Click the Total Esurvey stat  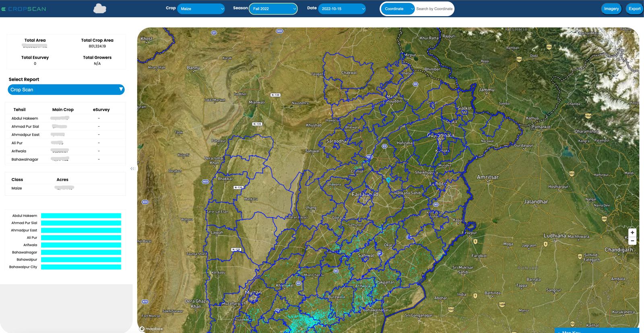point(35,60)
